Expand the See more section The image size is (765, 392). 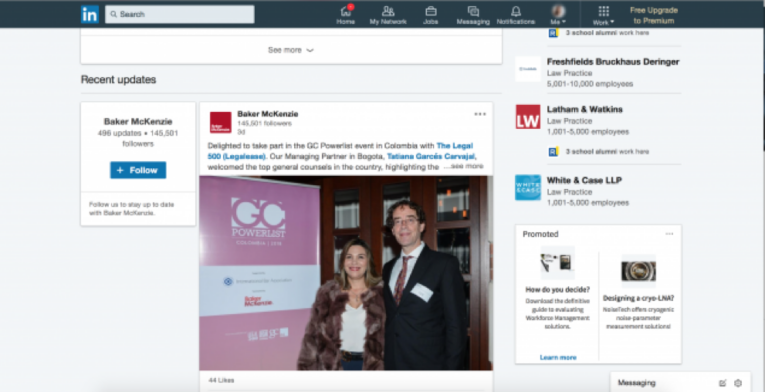(291, 50)
